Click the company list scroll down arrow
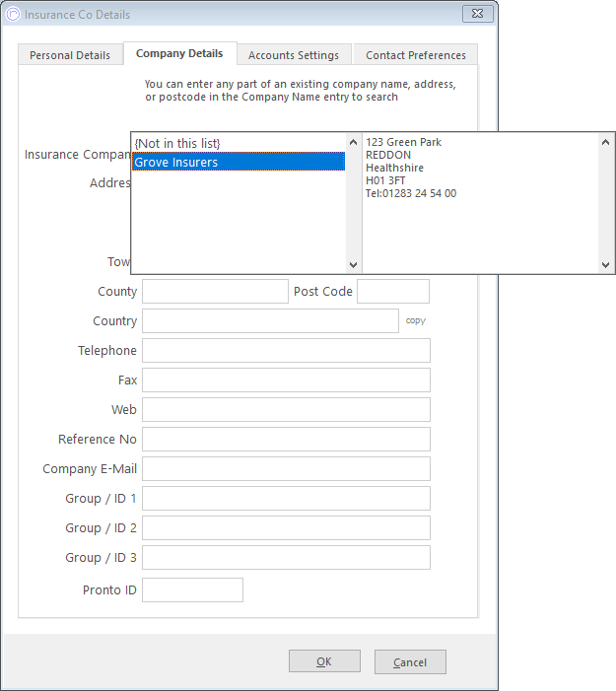The image size is (616, 691). [353, 265]
